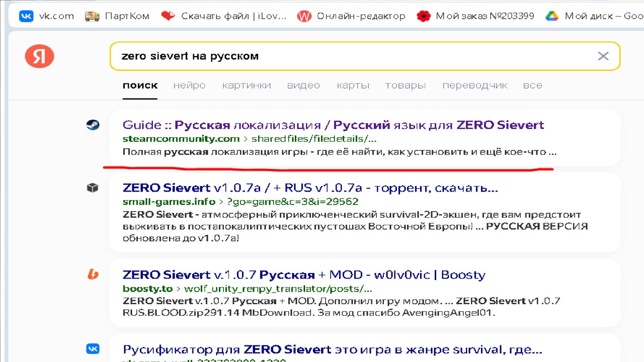This screenshot has height=362, width=644.
Task: Click the Yandex logo
Action: [x=39, y=56]
